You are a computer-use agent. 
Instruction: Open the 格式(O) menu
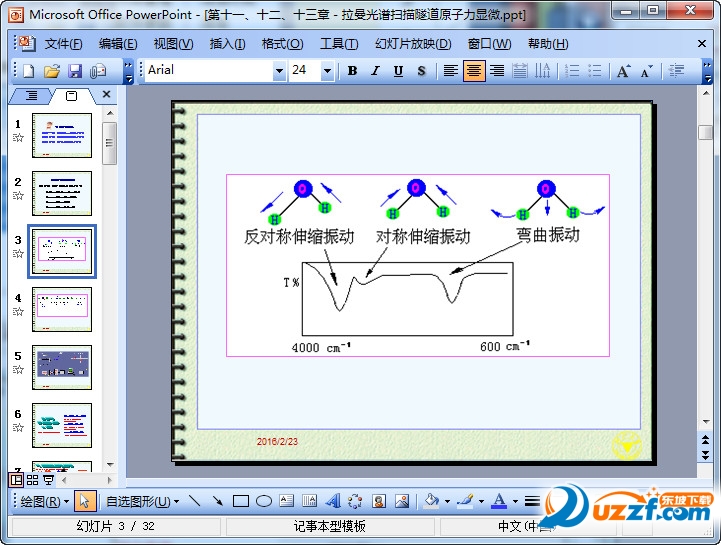[x=282, y=44]
